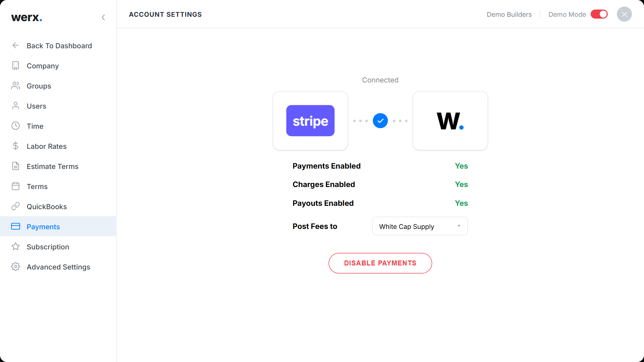The height and width of the screenshot is (362, 644).
Task: Click the Account Settings heading
Action: (165, 14)
